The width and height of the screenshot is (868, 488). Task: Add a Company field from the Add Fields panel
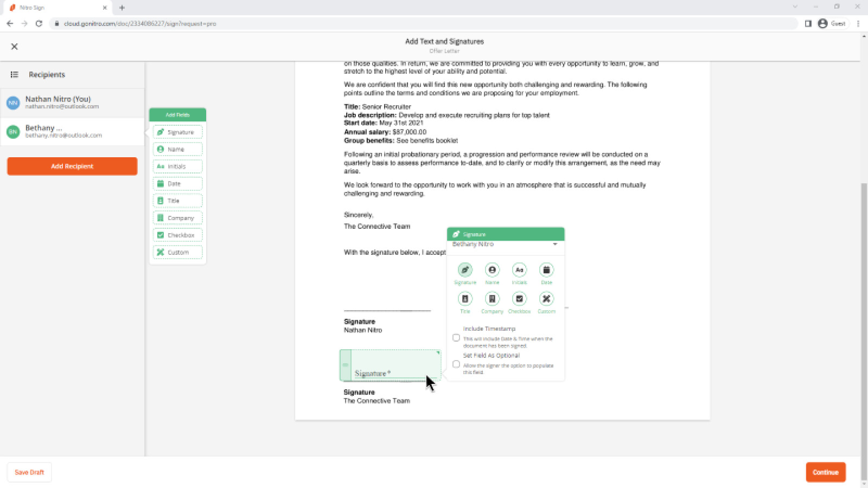[177, 217]
